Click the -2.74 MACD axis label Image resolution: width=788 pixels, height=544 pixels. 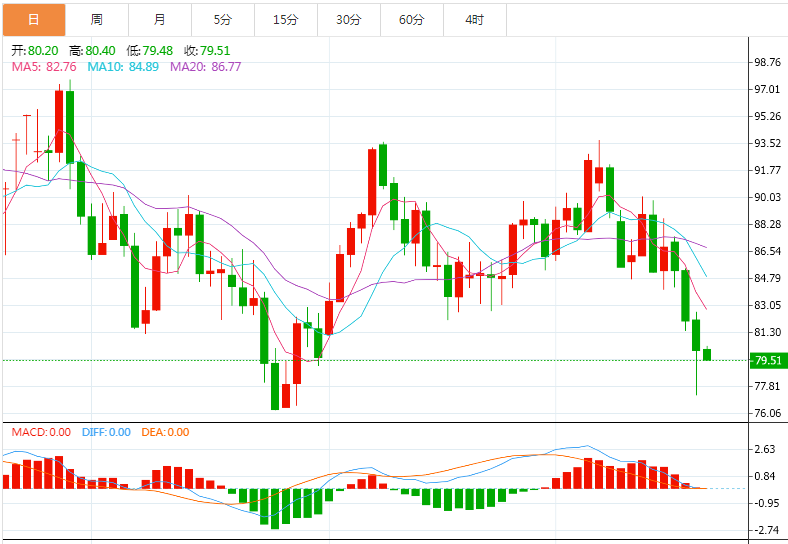click(x=766, y=530)
